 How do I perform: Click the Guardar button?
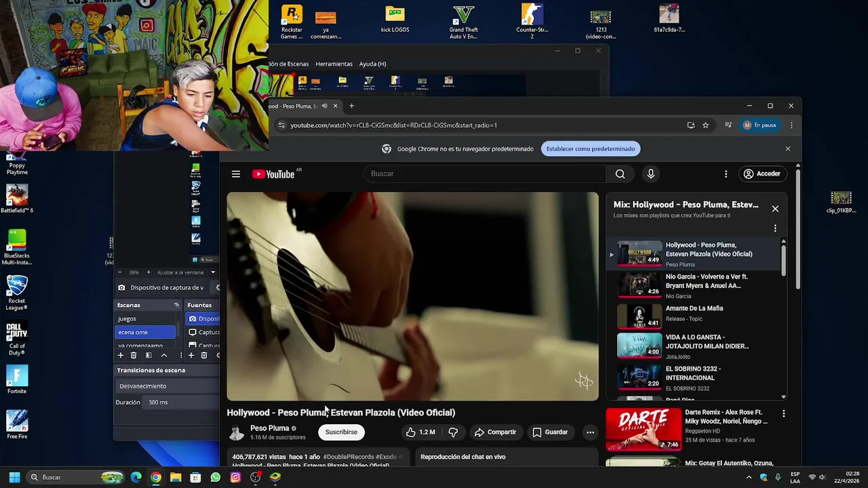pyautogui.click(x=550, y=432)
